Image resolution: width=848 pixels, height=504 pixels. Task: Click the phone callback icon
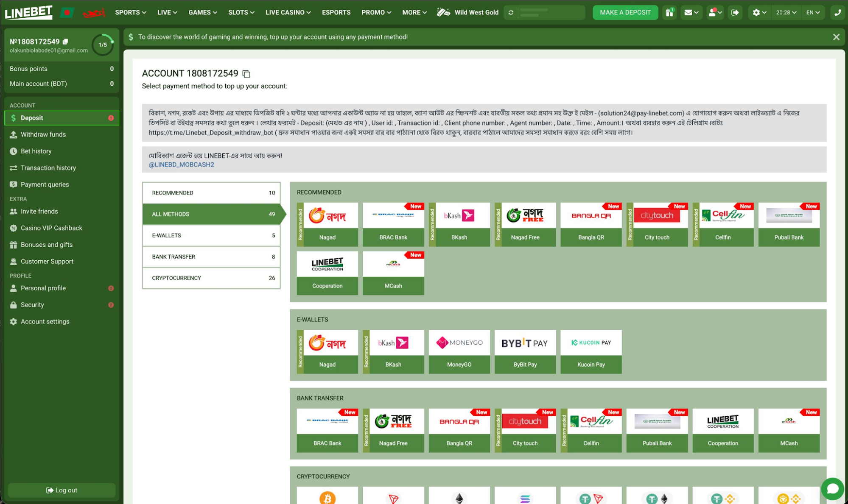837,13
